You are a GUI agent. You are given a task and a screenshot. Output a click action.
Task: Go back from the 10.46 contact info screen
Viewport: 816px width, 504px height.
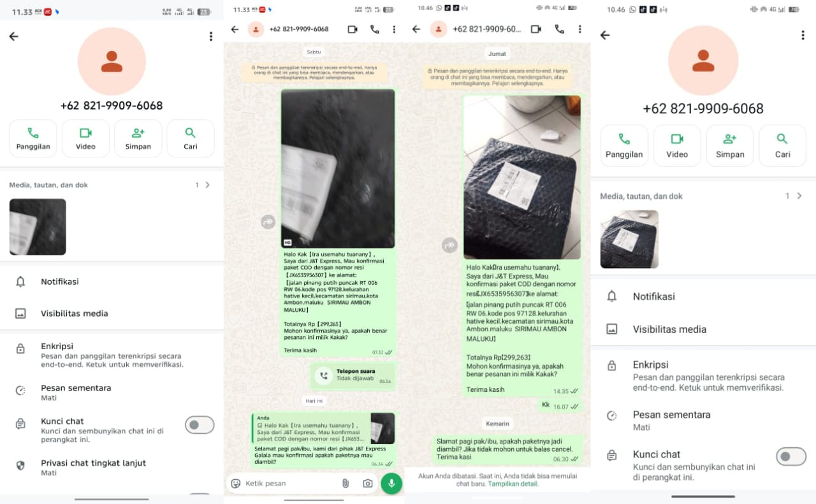(605, 36)
